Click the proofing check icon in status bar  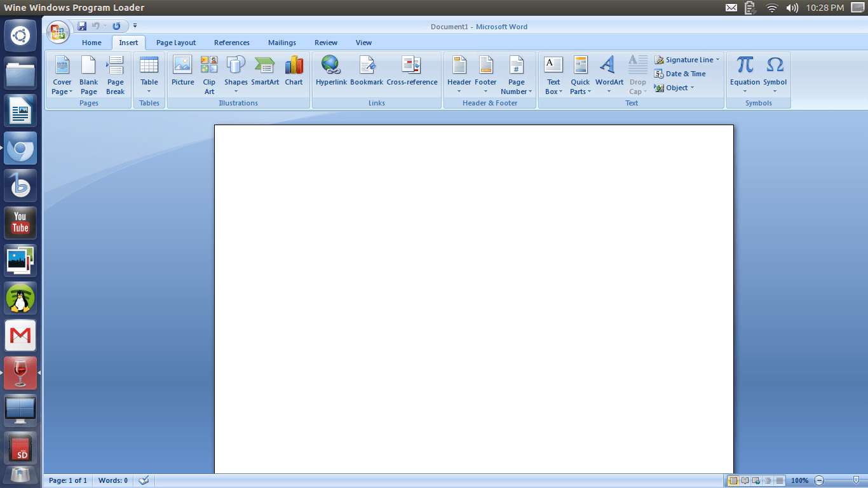click(x=144, y=480)
